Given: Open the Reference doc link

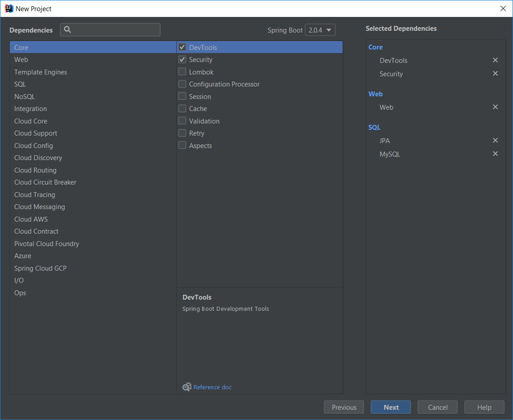Looking at the screenshot, I should 212,387.
